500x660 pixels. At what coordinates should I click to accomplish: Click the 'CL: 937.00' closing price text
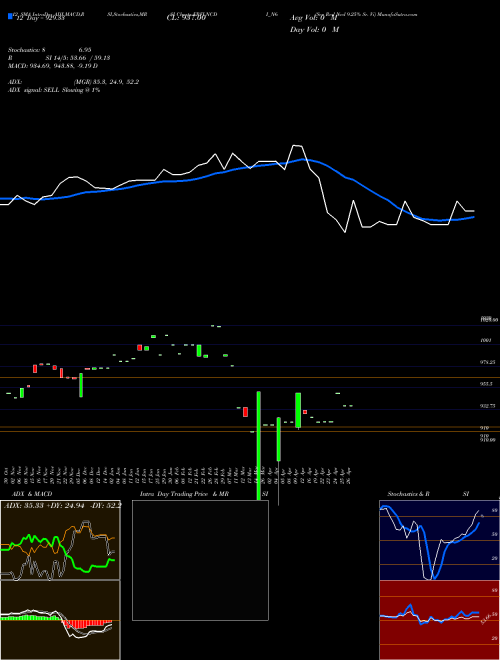pos(186,18)
